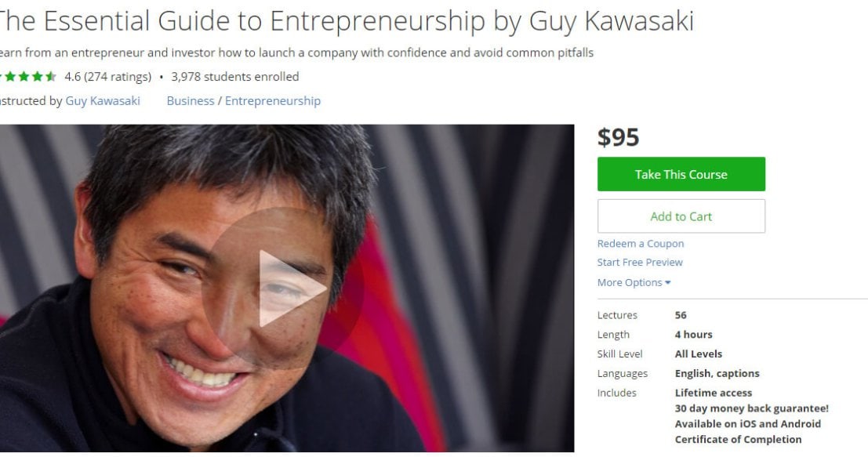Click the More Options dropdown arrow
This screenshot has height=457, width=868.
click(668, 283)
